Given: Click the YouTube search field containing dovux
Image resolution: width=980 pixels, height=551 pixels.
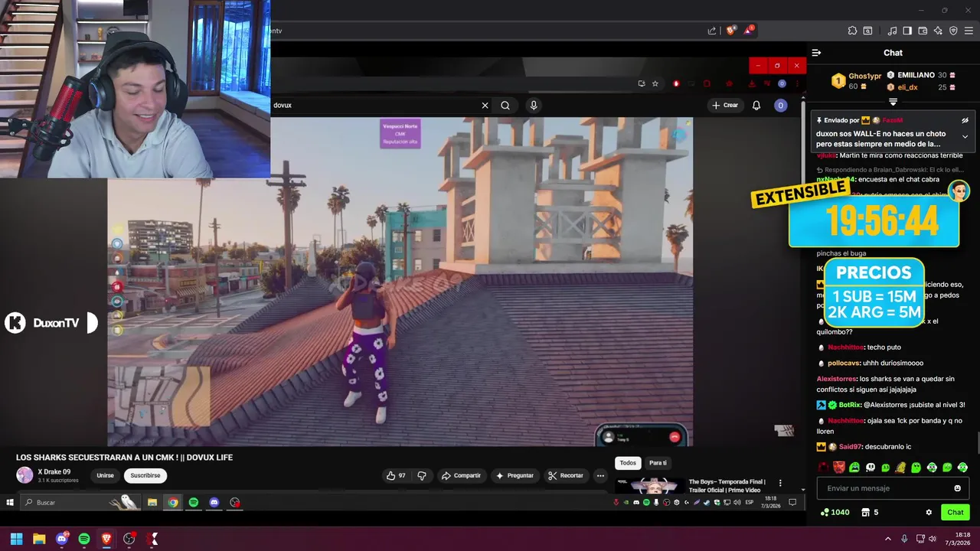Looking at the screenshot, I should coord(375,106).
